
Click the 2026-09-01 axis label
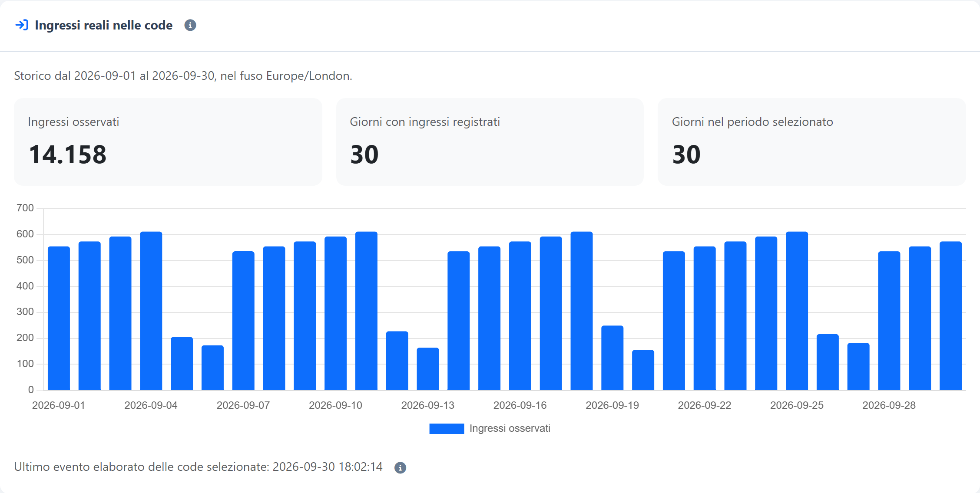tap(59, 405)
